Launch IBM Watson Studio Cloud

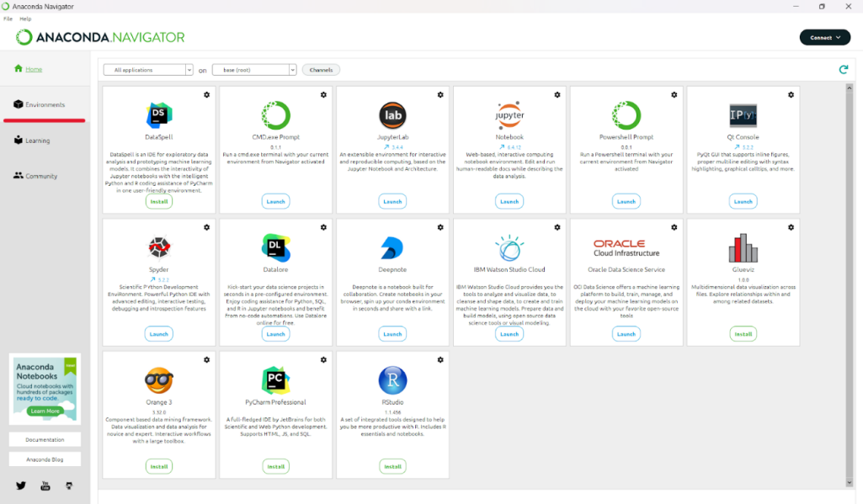[x=509, y=334]
